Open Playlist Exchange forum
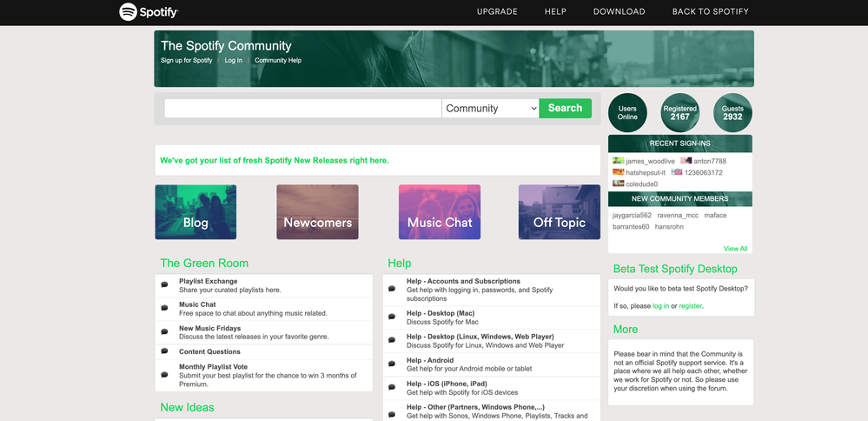Viewport: 868px width, 421px height. [x=209, y=282]
